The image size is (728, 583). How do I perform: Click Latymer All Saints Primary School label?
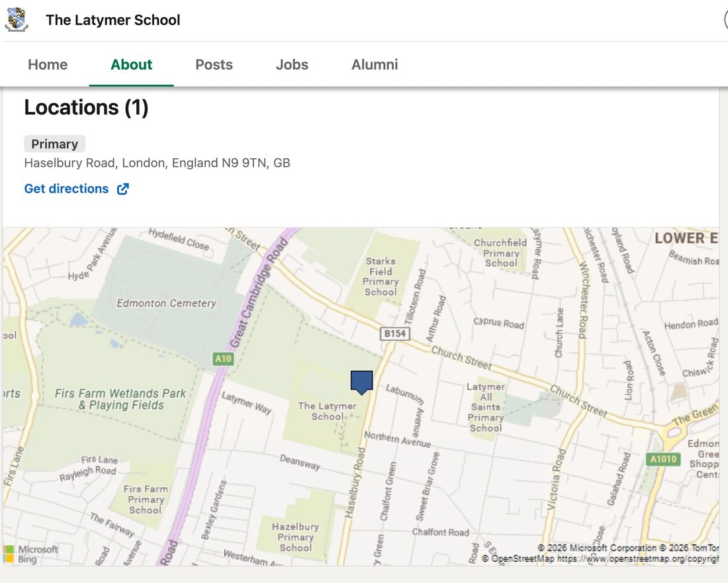point(486,407)
